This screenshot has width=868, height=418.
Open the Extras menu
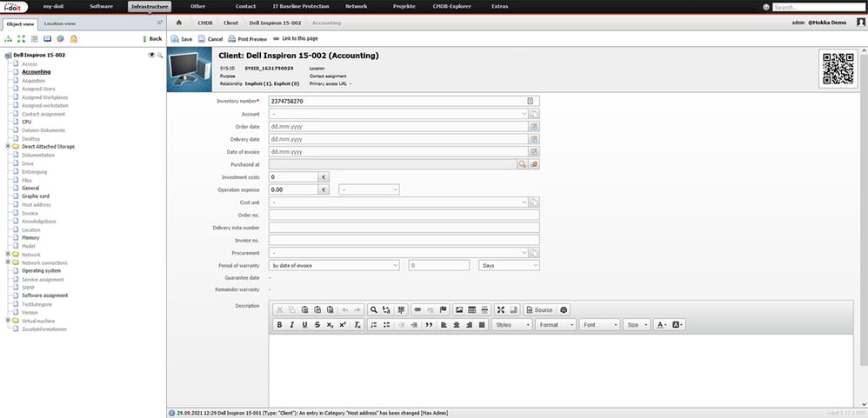[x=500, y=7]
